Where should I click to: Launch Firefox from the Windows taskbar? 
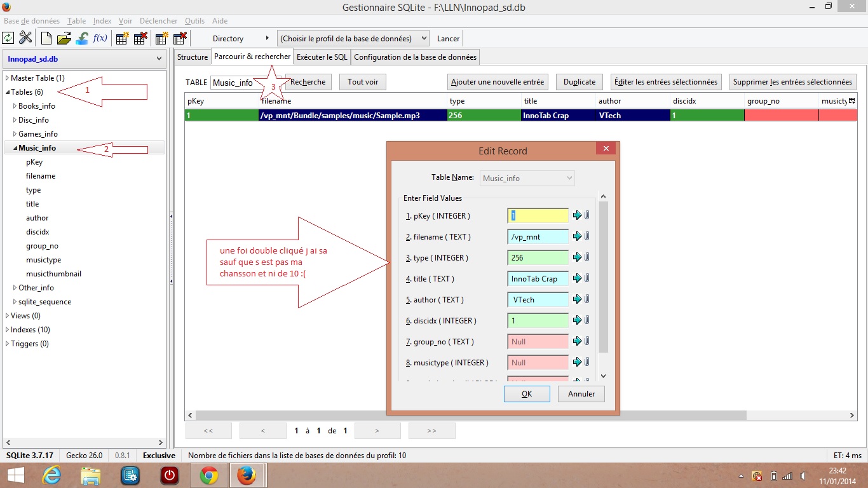(247, 475)
